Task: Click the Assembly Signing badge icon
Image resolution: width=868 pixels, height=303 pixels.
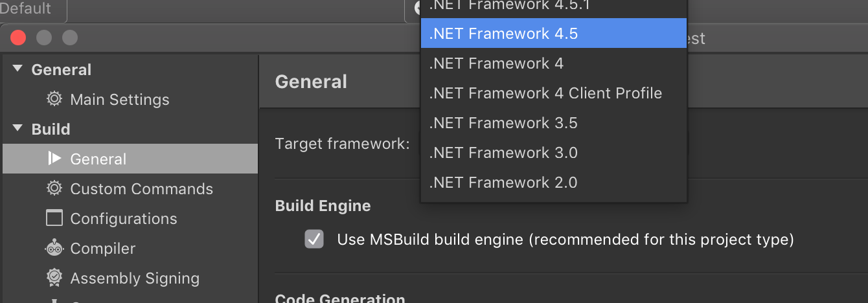Action: (x=54, y=278)
